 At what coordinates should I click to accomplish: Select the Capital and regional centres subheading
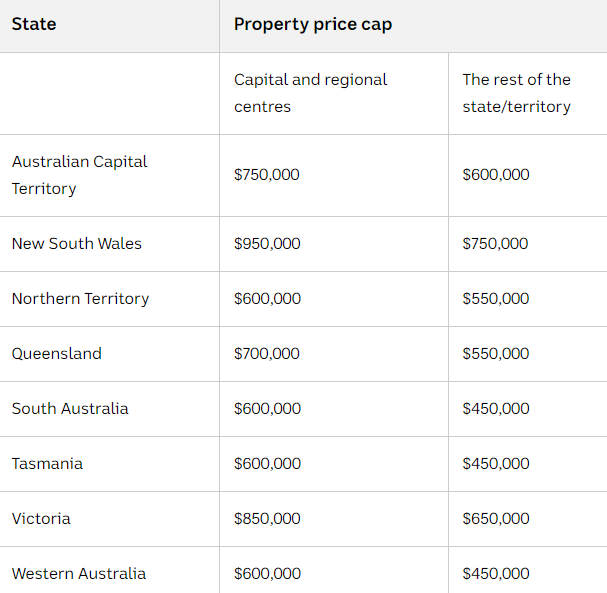[310, 93]
